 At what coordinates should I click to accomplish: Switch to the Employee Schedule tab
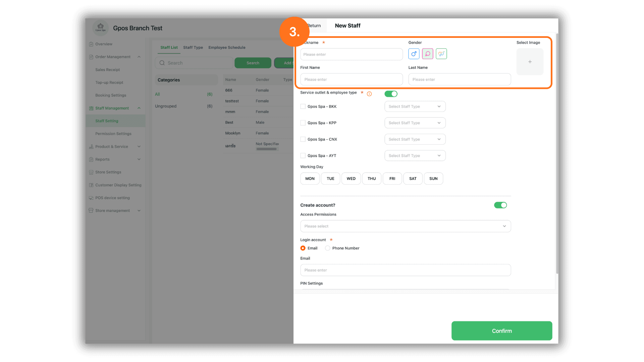pos(227,48)
